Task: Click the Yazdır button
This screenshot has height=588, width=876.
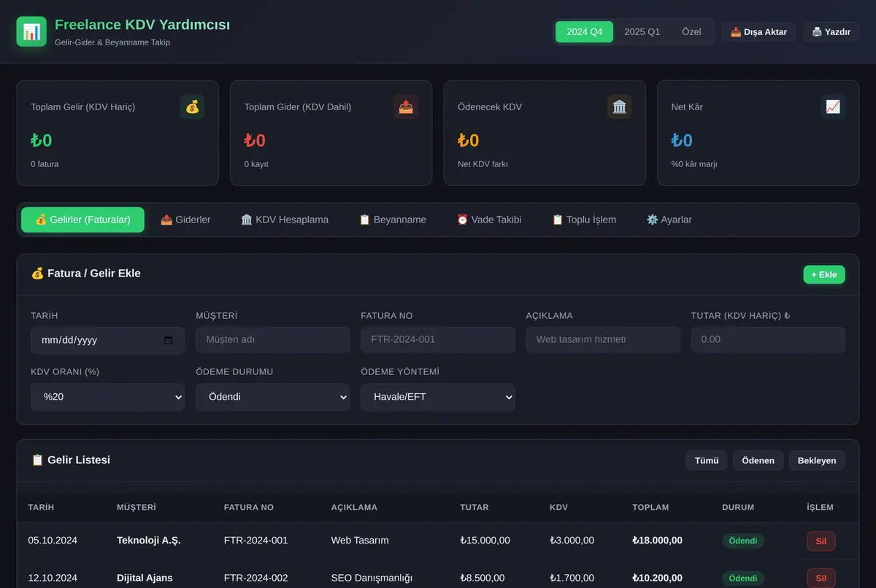Action: [831, 31]
